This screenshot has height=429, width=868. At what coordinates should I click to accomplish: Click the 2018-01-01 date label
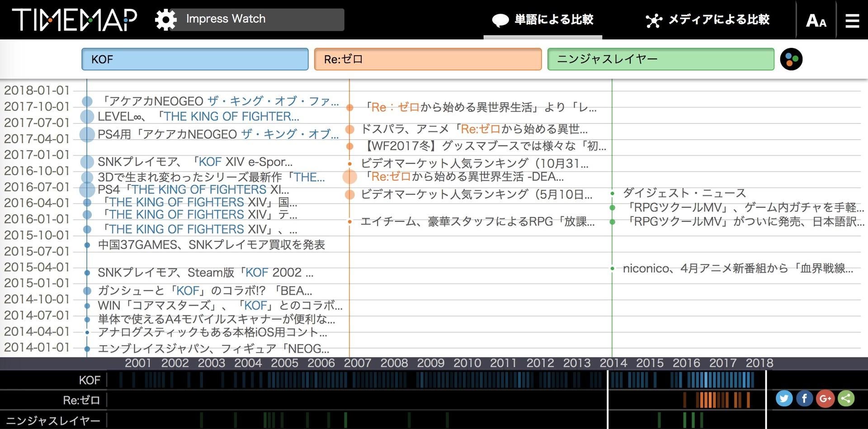pos(37,90)
